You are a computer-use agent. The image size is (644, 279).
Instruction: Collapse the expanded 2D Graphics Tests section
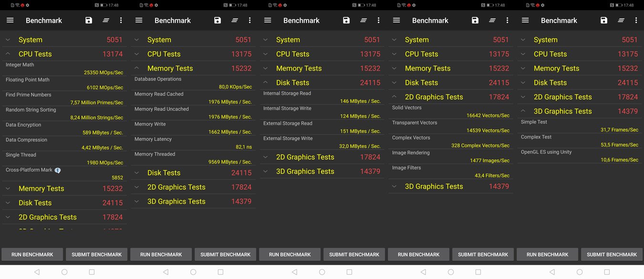pyautogui.click(x=451, y=97)
